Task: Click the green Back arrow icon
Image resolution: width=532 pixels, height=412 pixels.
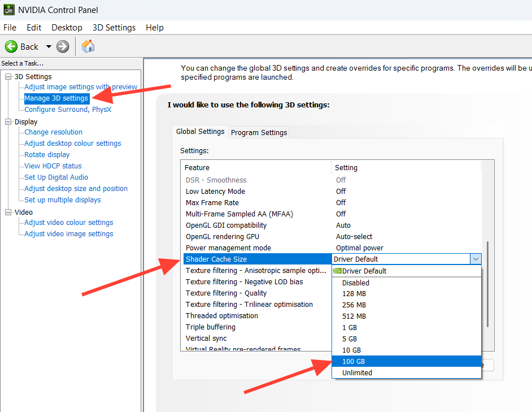Action: [x=11, y=46]
